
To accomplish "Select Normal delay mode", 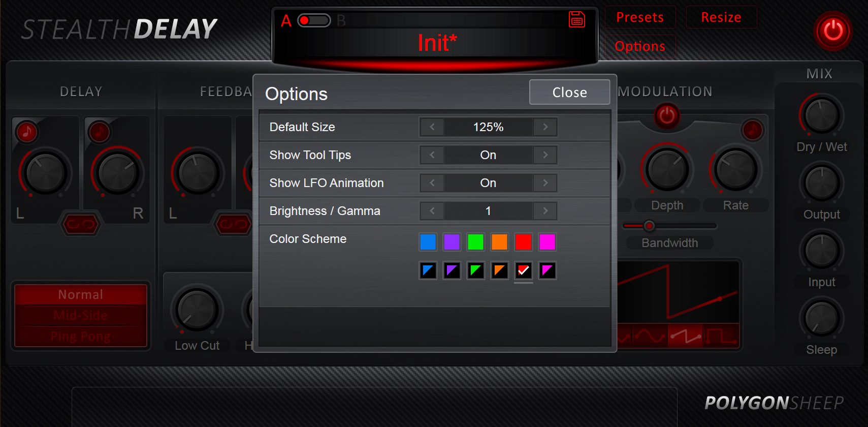I will 81,295.
